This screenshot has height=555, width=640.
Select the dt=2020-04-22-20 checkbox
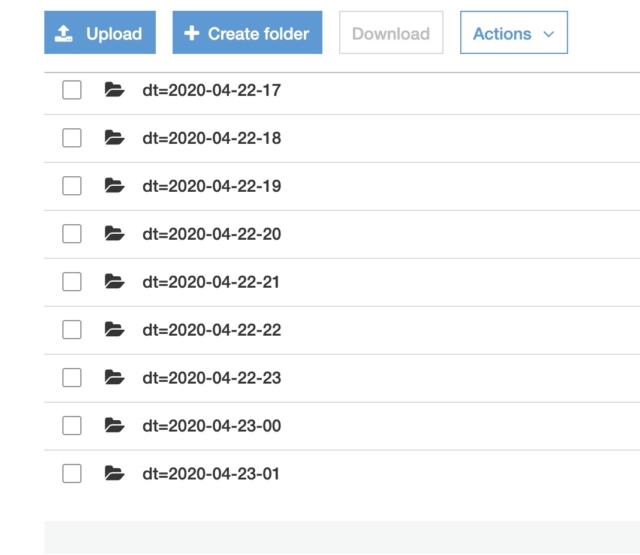coord(72,234)
